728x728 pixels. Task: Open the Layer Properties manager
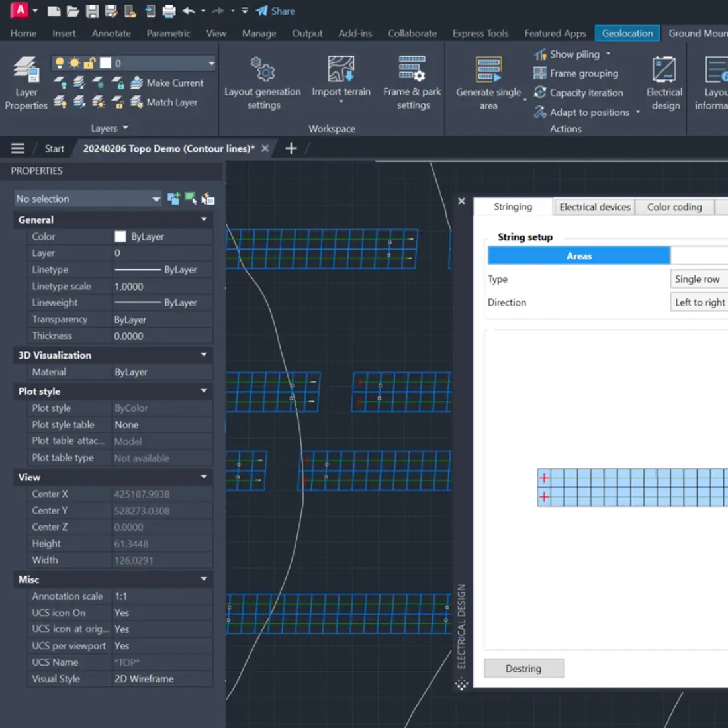point(26,81)
